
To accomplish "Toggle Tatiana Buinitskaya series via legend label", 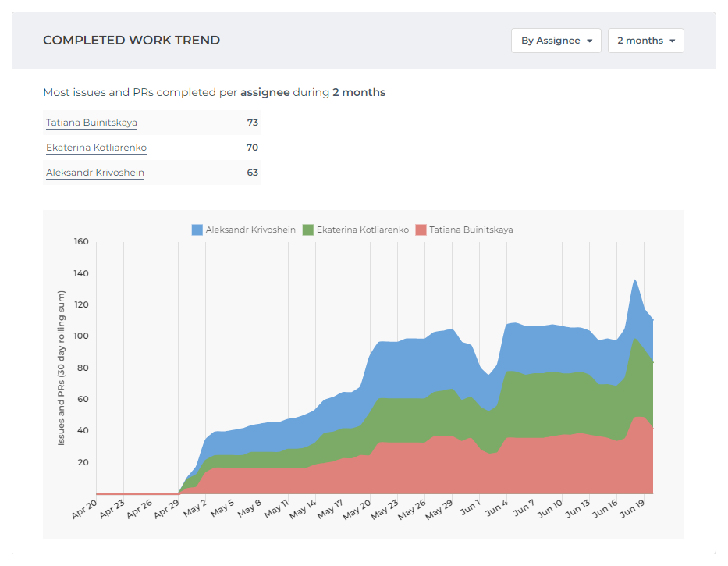I will pos(471,230).
